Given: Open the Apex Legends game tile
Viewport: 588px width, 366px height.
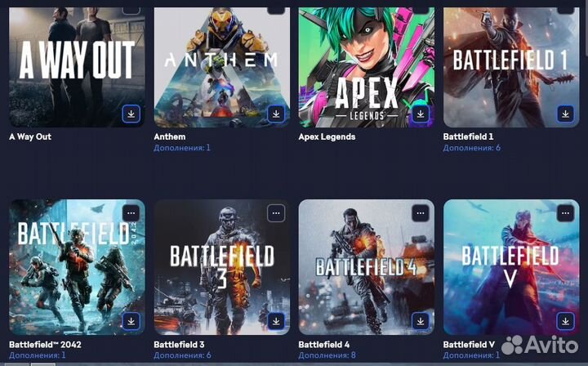Looking at the screenshot, I should point(367,67).
